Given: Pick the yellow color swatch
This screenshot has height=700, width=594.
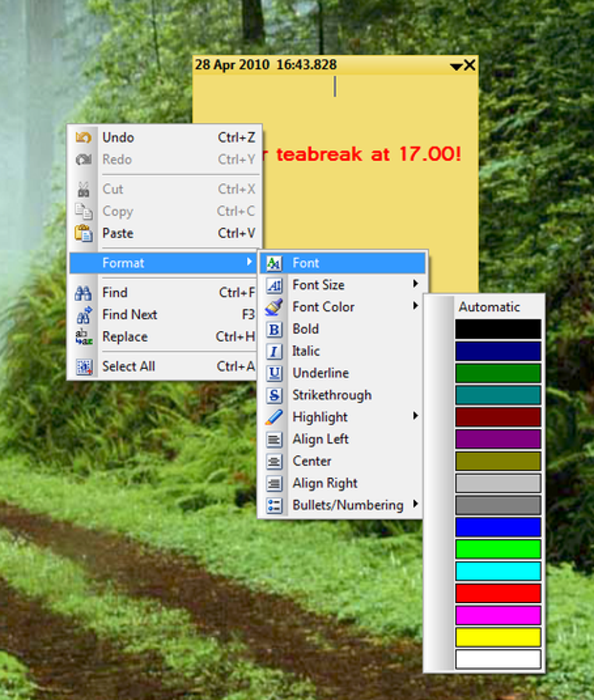Looking at the screenshot, I should 498,637.
